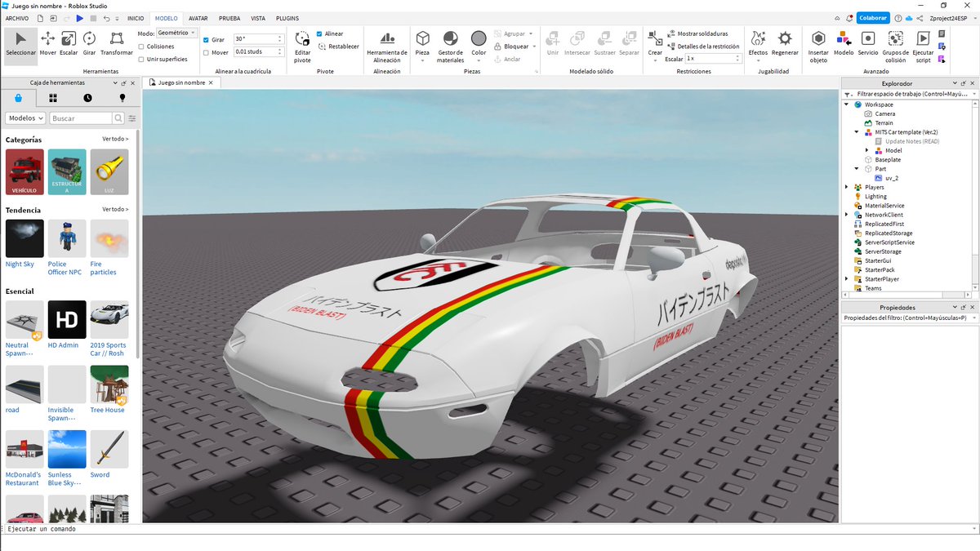Toggle Detalles de la restricción
Viewport: 980px width, 551px height.
pyautogui.click(x=703, y=47)
